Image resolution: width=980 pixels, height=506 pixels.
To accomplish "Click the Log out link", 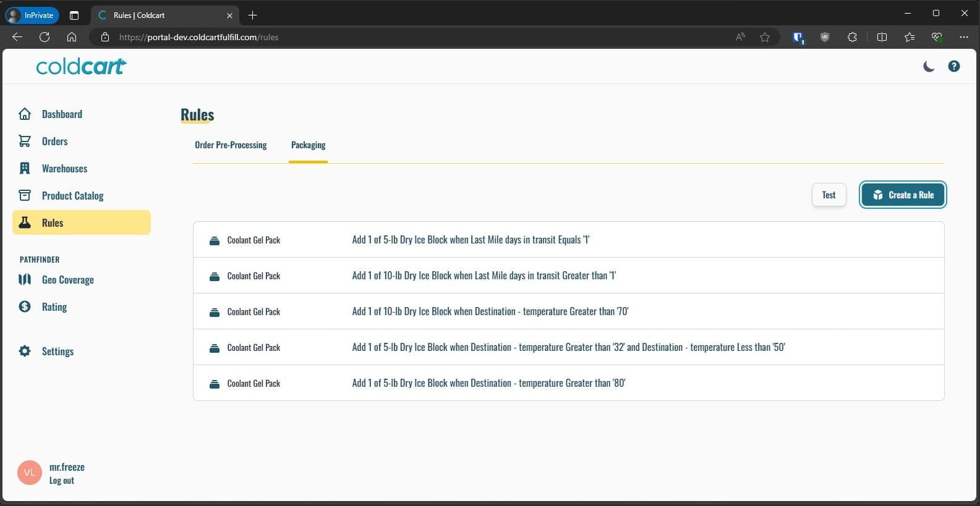I will click(62, 481).
